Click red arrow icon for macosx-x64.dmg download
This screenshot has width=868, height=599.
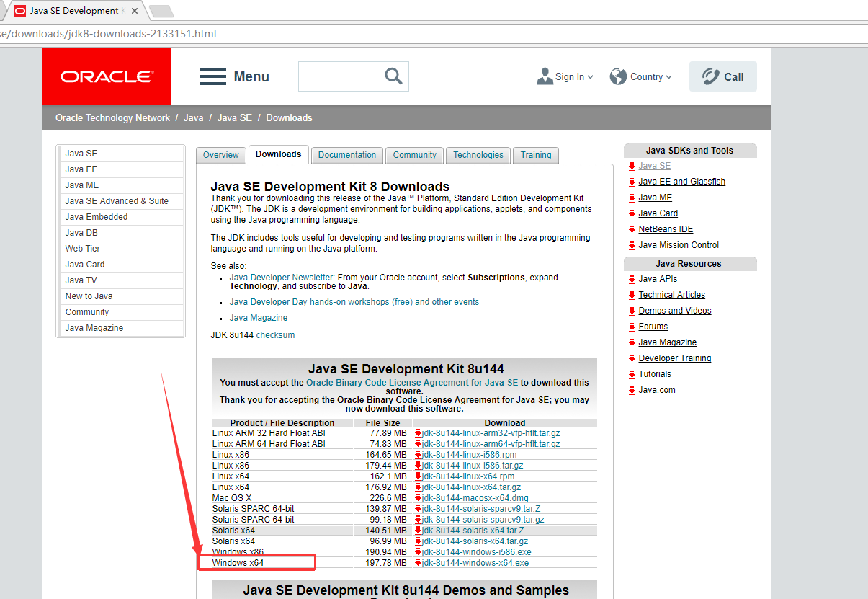[x=418, y=498]
